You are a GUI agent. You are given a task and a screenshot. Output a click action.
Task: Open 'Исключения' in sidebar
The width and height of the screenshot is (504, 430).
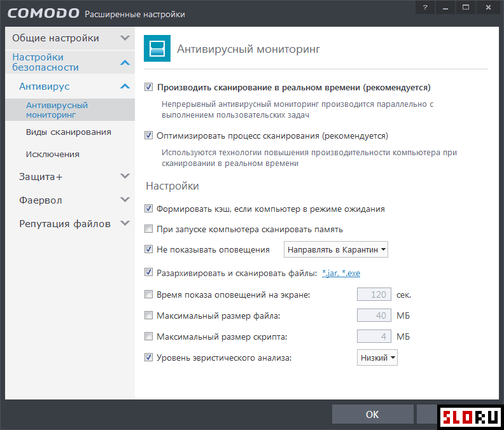(53, 155)
